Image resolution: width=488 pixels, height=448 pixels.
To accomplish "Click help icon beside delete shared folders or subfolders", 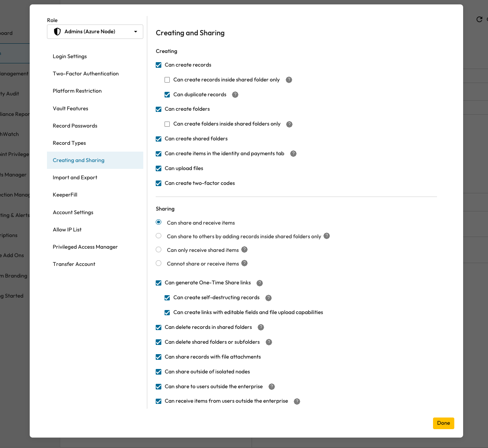I will [269, 342].
